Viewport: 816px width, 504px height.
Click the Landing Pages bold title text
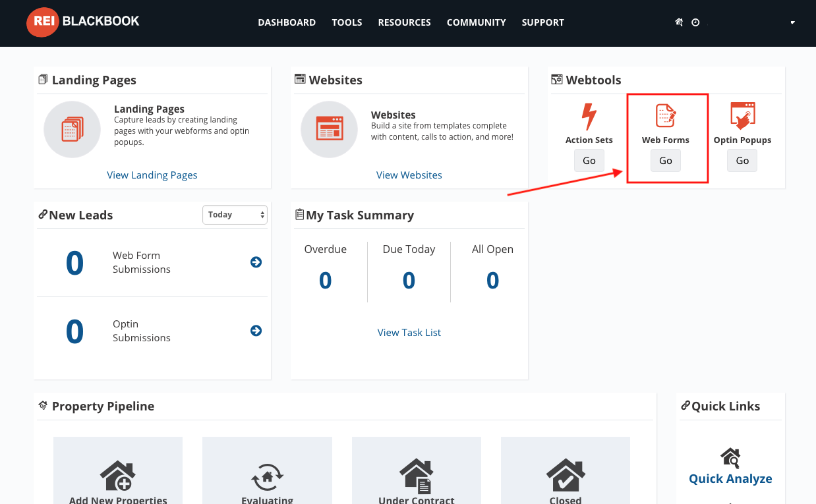pyautogui.click(x=149, y=109)
